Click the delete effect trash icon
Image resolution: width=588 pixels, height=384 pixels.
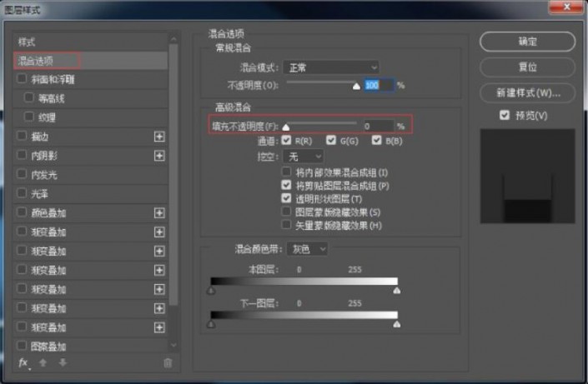tap(168, 362)
